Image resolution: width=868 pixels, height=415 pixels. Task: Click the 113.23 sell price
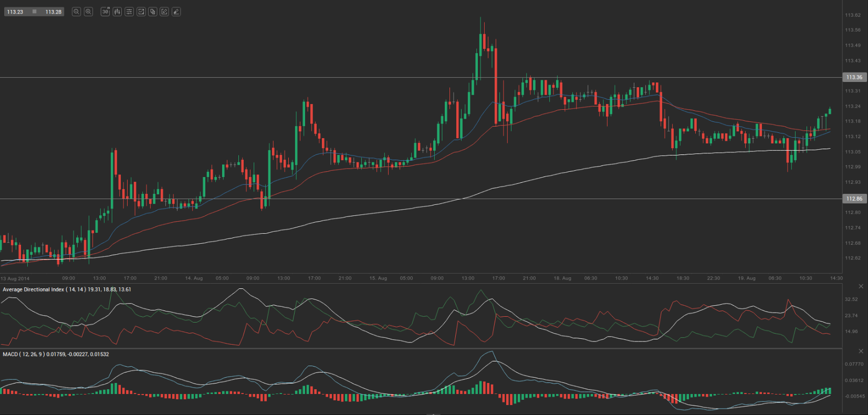point(15,12)
